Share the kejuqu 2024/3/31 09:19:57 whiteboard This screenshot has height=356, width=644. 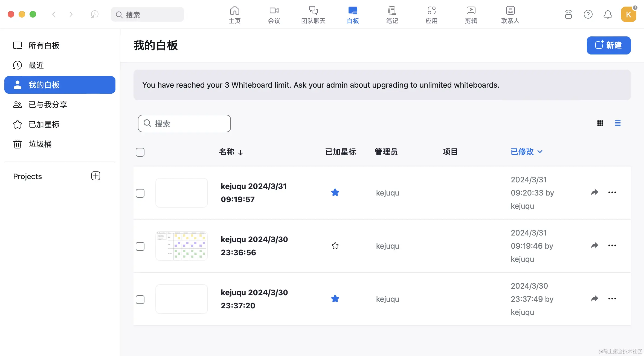(x=594, y=193)
